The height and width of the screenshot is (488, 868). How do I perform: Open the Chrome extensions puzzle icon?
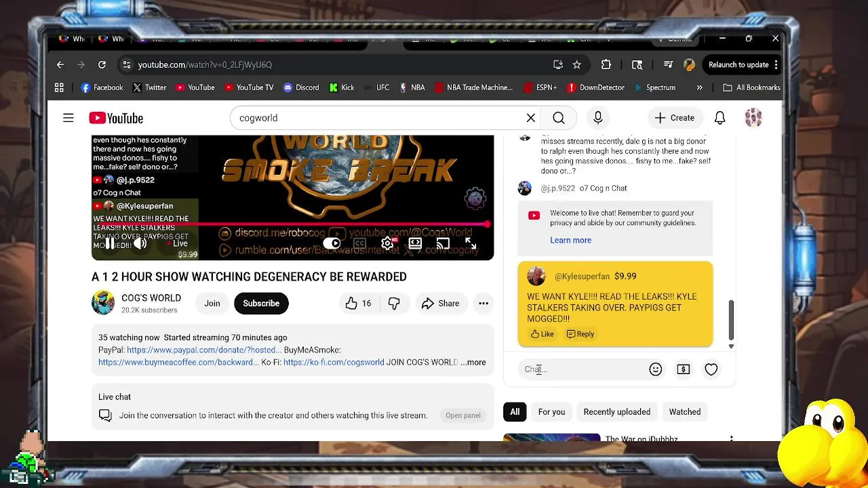(x=606, y=64)
